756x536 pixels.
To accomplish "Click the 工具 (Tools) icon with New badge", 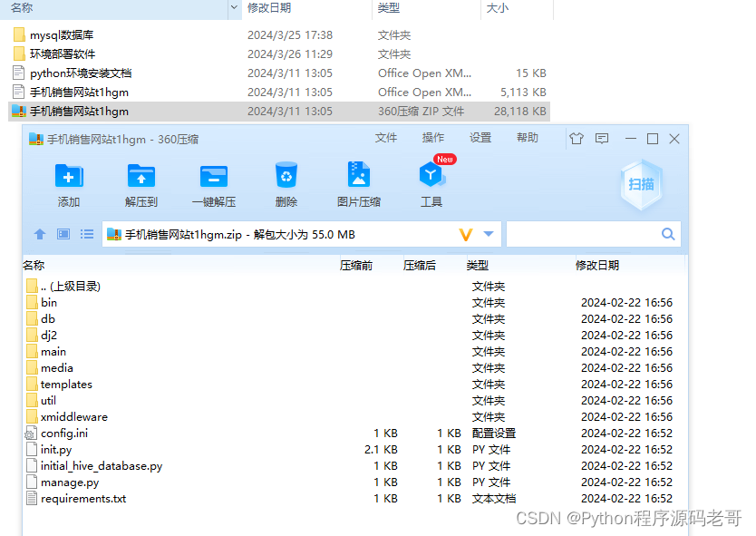I will [x=431, y=181].
